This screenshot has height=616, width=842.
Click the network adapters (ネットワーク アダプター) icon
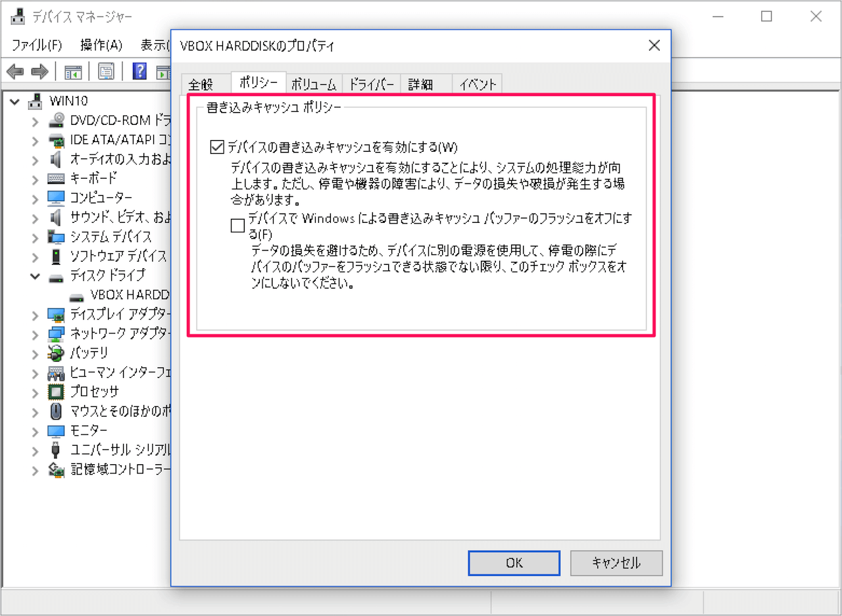(57, 333)
